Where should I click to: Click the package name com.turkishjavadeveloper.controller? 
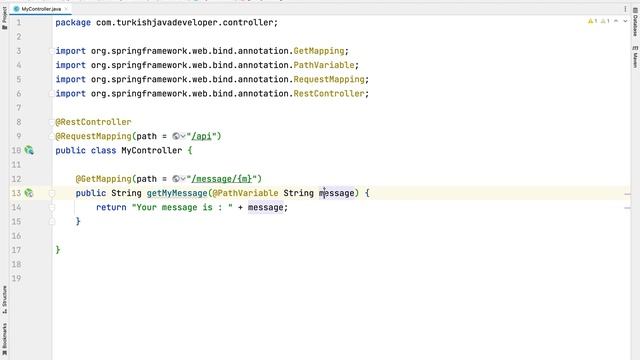[x=184, y=22]
